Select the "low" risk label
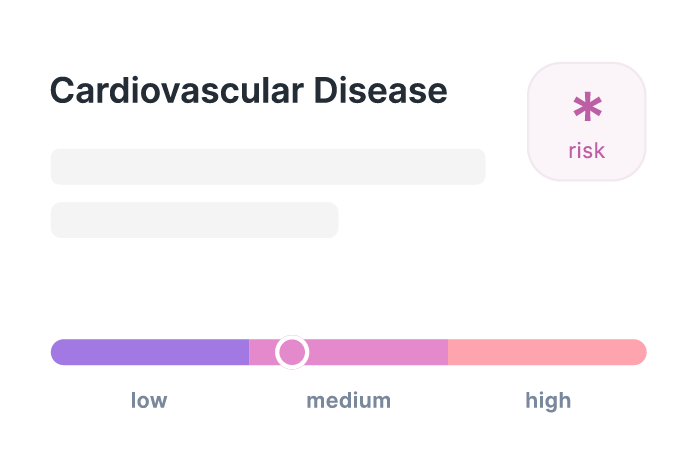Screen dimensions: 698x476 click(x=149, y=401)
